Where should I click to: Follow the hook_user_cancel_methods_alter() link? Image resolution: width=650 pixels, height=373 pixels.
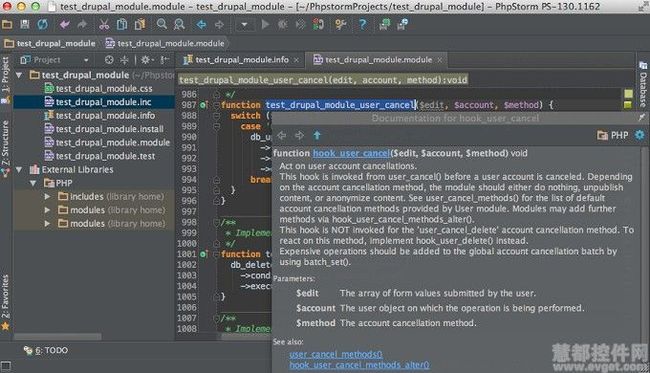click(359, 365)
